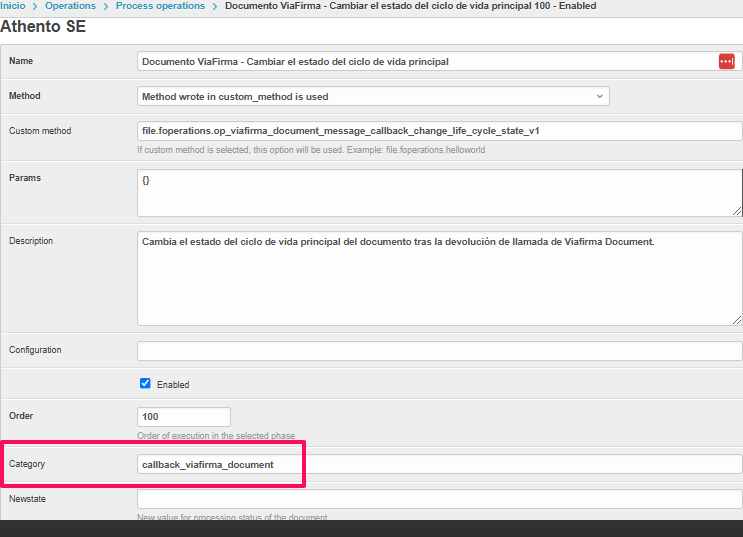Focus the empty Configuration field
Viewport: 743px width, 537px height.
(x=439, y=351)
